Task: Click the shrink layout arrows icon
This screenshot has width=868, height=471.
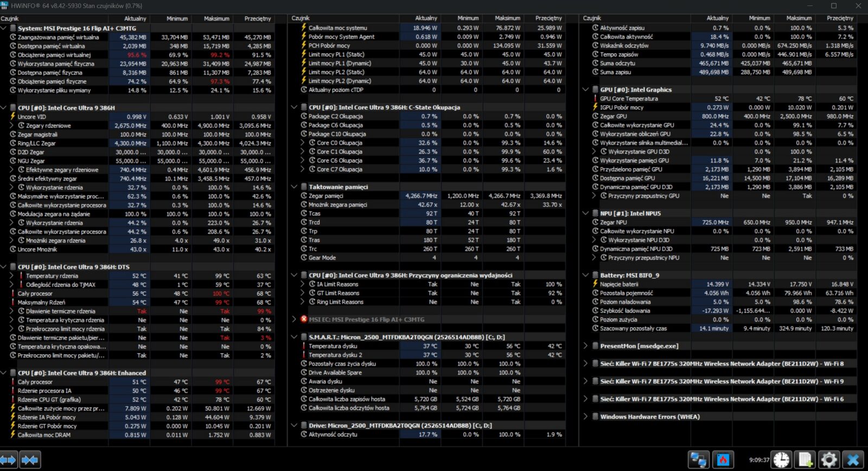Action: pos(30,460)
